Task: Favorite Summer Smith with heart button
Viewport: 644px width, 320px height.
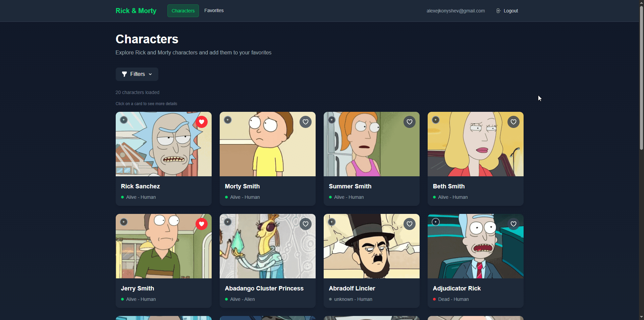Action: 410,122
